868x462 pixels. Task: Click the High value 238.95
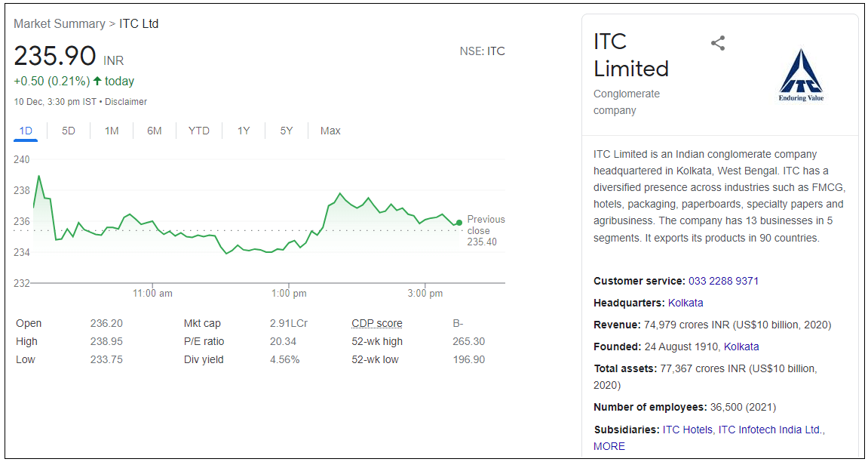point(106,341)
